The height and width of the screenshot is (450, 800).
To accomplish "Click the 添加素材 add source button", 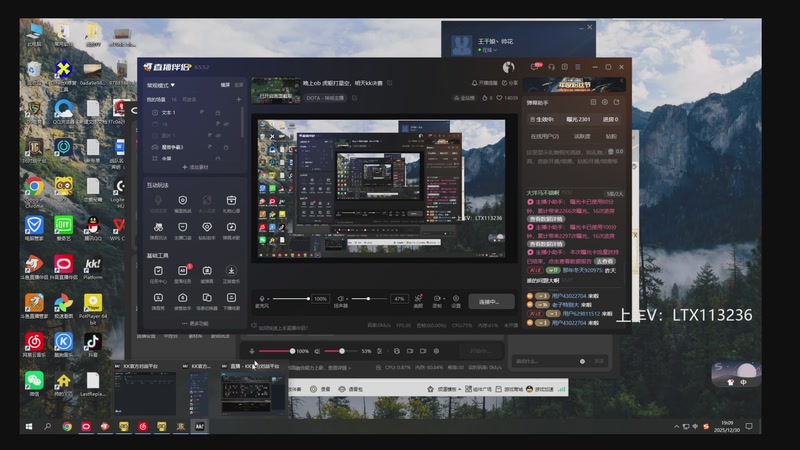I will [195, 167].
